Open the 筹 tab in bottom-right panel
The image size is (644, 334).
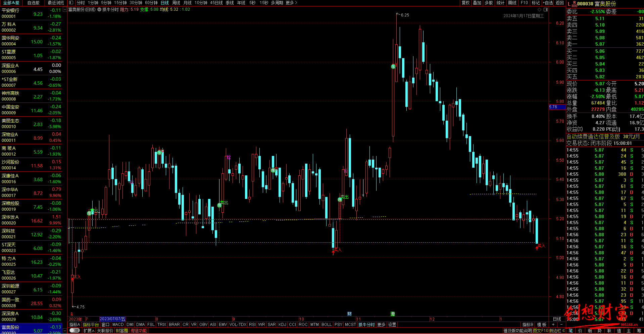tap(639, 331)
